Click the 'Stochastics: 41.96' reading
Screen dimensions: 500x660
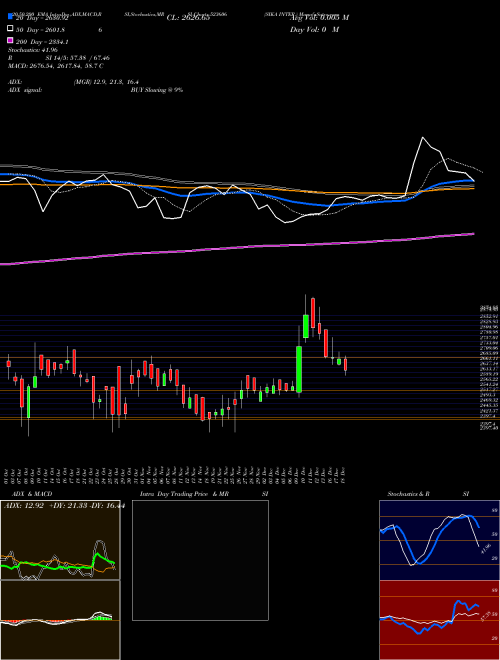(x=33, y=50)
